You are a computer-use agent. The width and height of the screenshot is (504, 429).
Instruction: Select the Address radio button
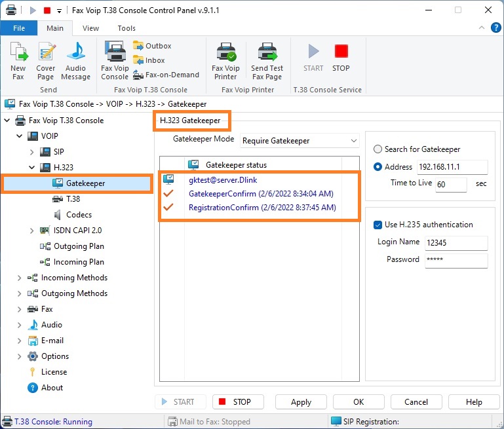[x=378, y=167]
